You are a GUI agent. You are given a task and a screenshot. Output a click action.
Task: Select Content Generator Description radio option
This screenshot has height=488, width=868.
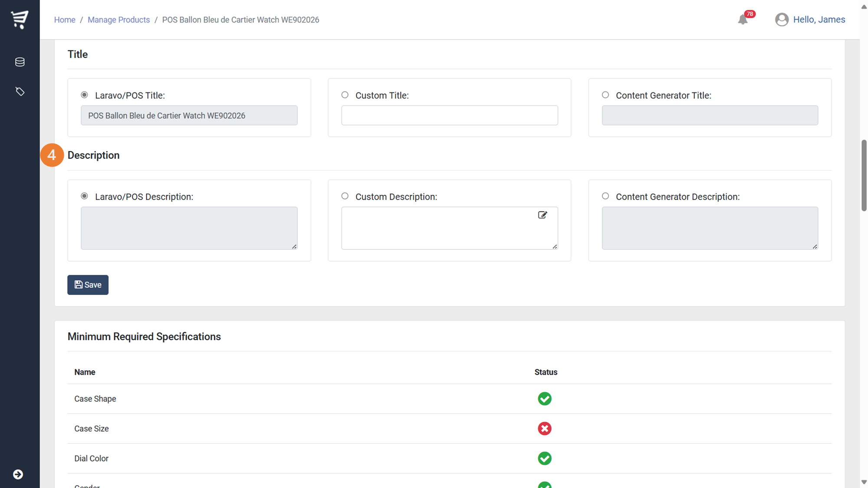tap(605, 196)
